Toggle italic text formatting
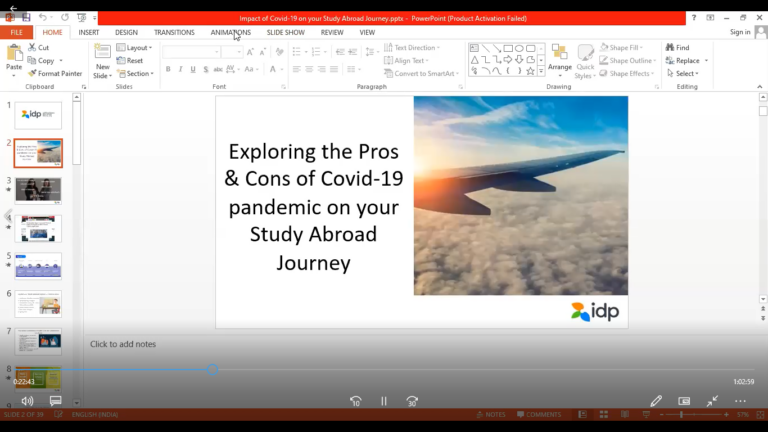The height and width of the screenshot is (432, 768). point(181,69)
